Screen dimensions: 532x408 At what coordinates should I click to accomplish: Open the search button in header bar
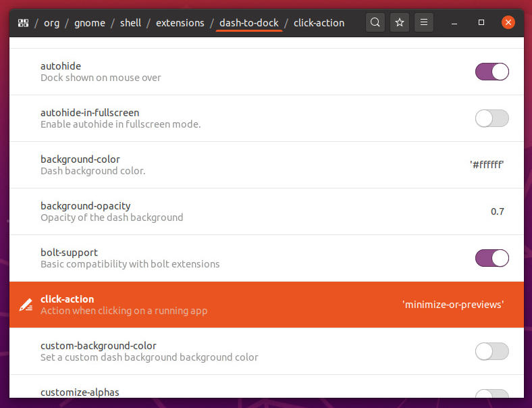click(x=375, y=22)
